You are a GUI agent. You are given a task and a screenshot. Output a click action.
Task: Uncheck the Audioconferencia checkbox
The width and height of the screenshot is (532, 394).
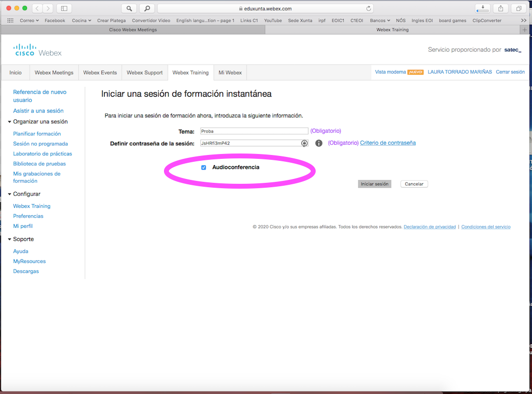[x=204, y=168]
